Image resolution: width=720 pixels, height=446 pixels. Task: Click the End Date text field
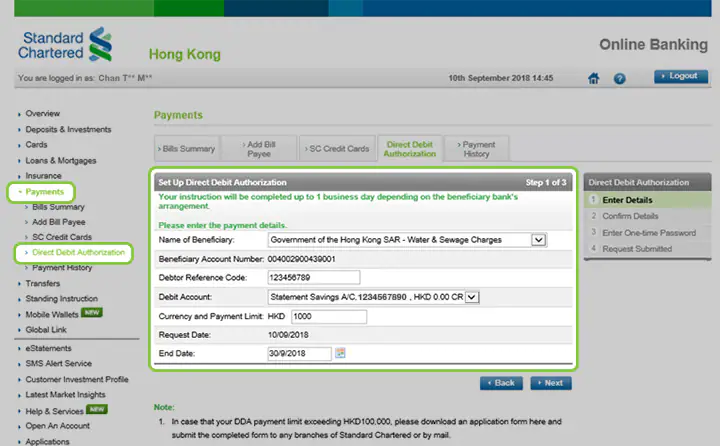(x=299, y=353)
